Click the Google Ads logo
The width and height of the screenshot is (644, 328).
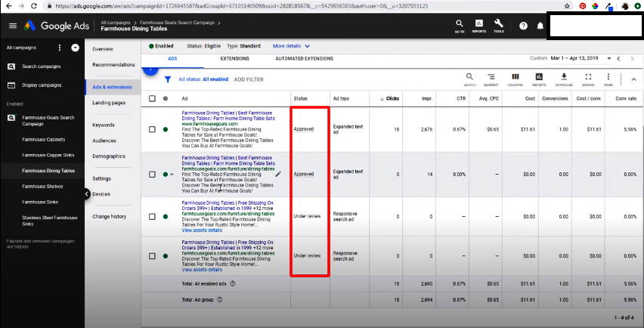[56, 26]
